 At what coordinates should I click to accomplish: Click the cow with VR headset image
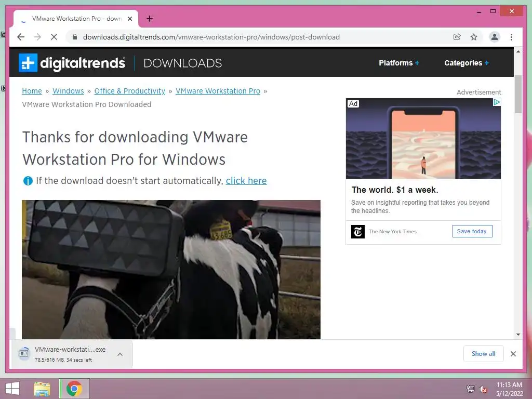point(171,270)
